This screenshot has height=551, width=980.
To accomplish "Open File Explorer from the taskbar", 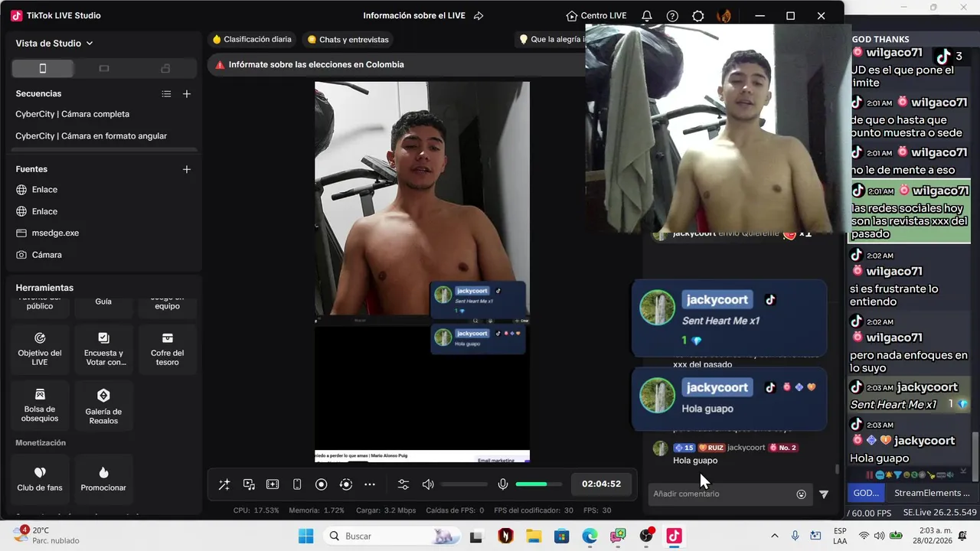I will tap(533, 536).
